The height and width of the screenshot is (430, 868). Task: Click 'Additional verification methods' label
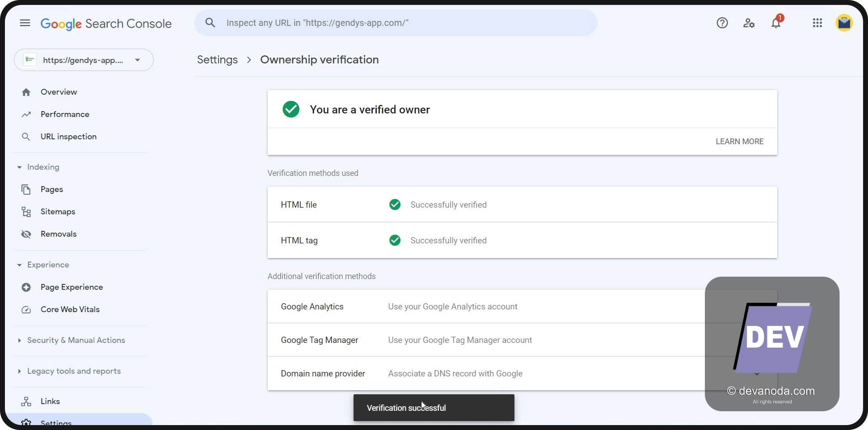coord(321,276)
